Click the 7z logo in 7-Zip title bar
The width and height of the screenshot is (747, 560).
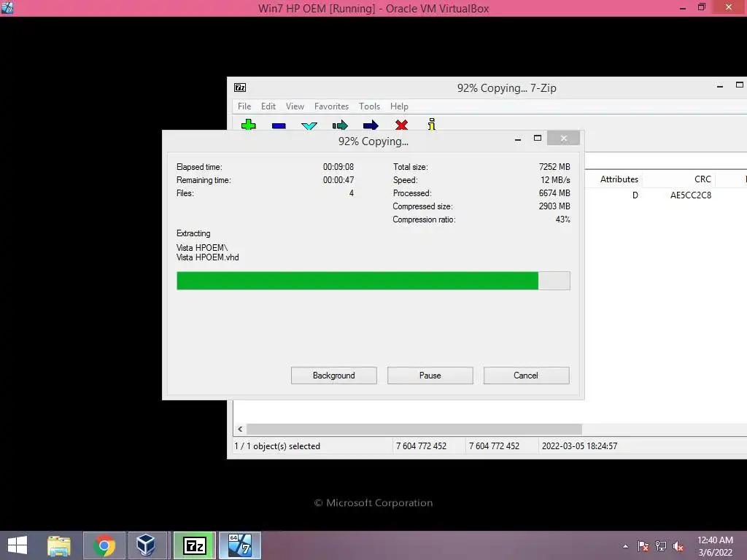point(240,87)
